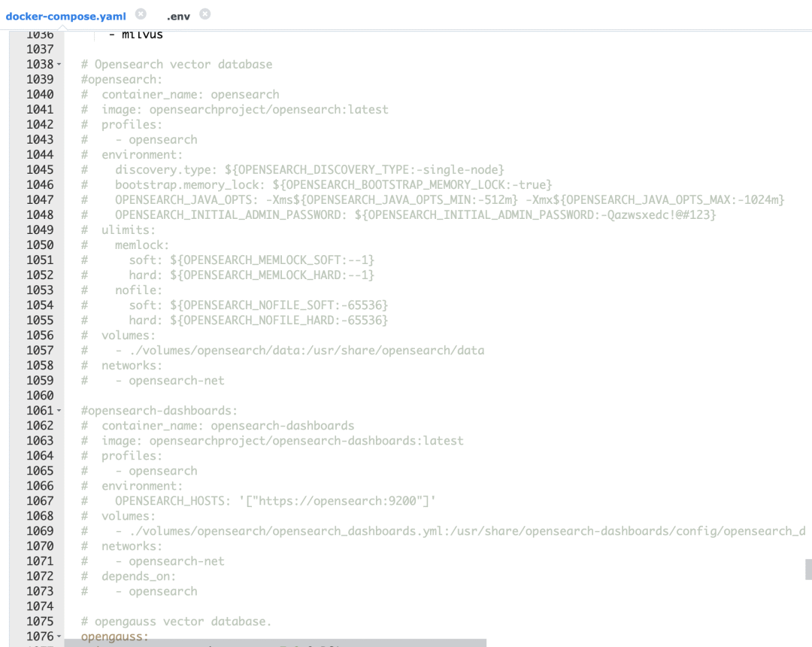
Task: Click 'container_name: opensearch' on line 1040
Action: tap(190, 94)
